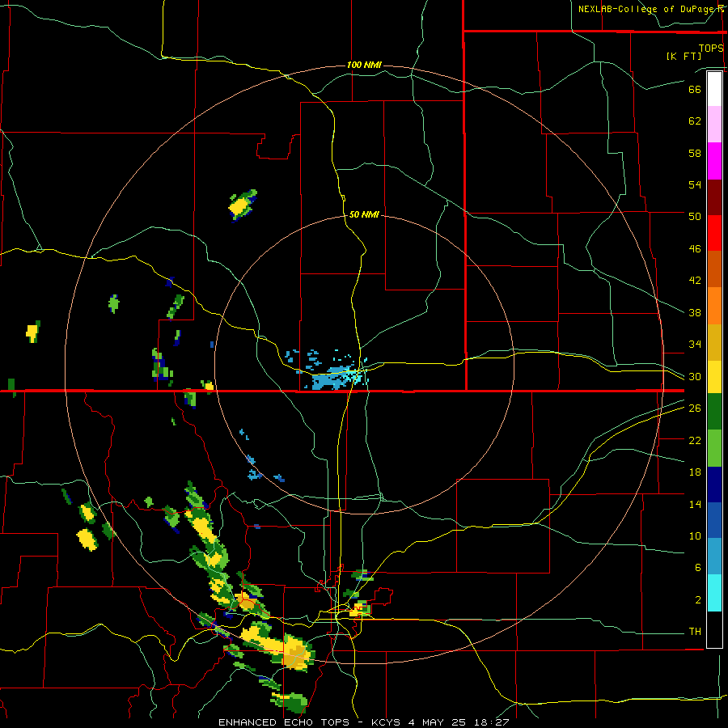Click the white color band in the legend

pos(714,89)
